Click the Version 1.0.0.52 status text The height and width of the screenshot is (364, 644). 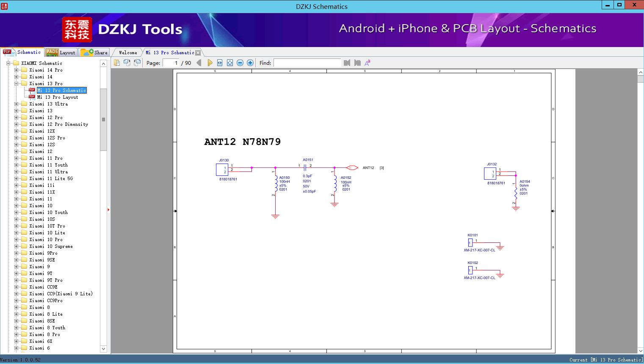(20, 360)
